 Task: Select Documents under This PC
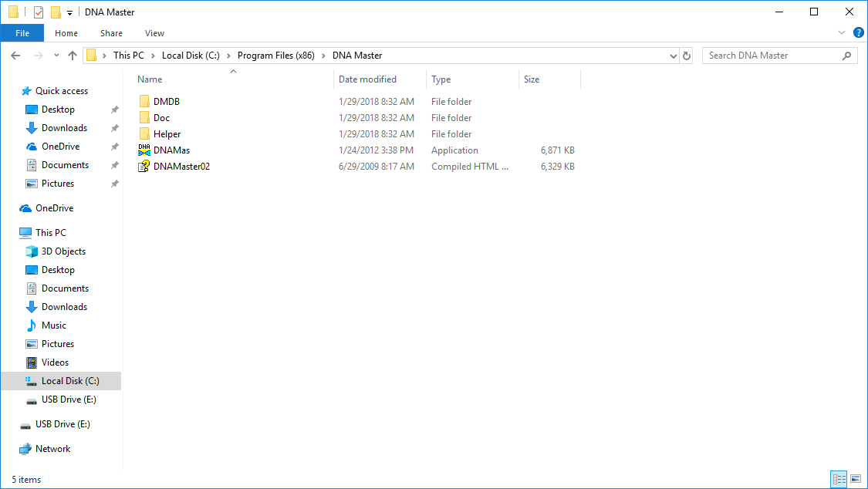[65, 288]
